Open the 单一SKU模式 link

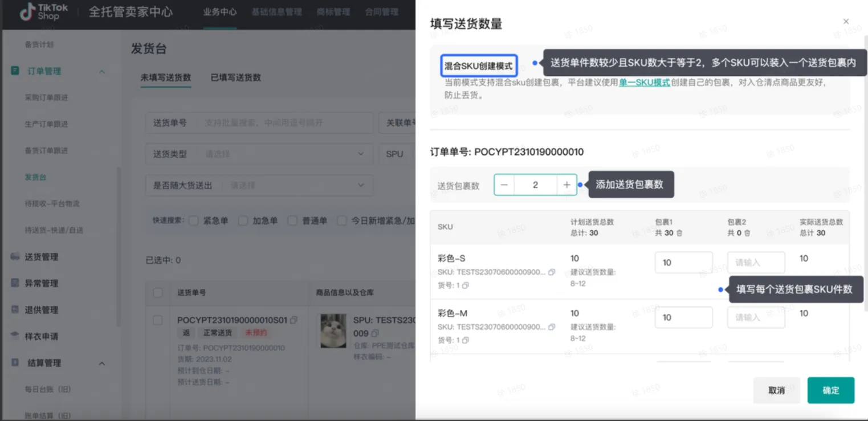(x=645, y=82)
